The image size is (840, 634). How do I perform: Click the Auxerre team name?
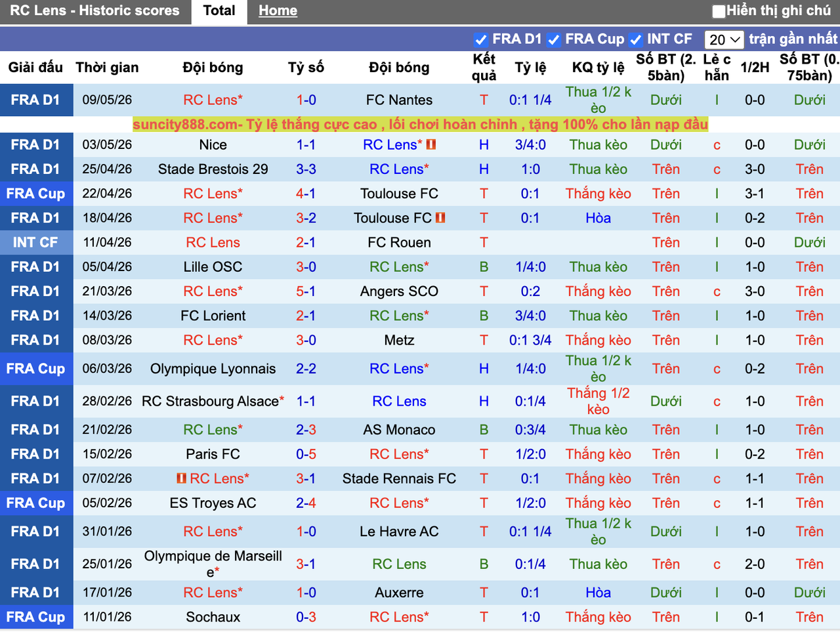tap(399, 593)
